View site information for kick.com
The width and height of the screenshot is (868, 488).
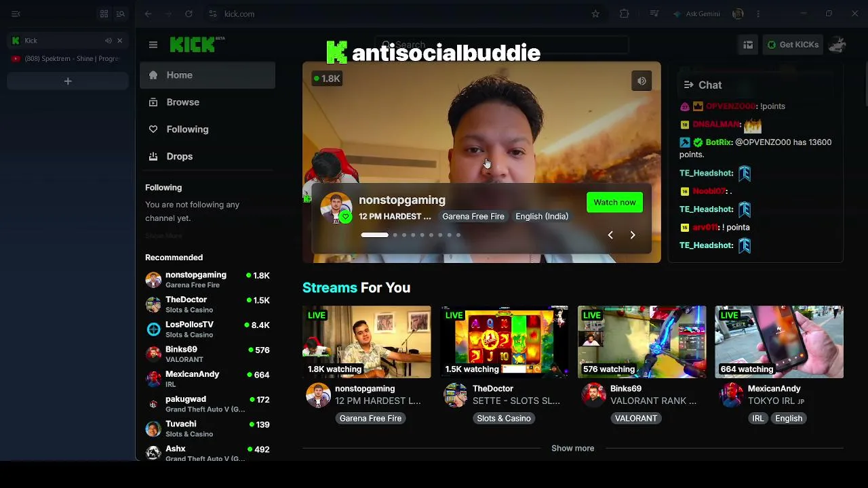(213, 14)
